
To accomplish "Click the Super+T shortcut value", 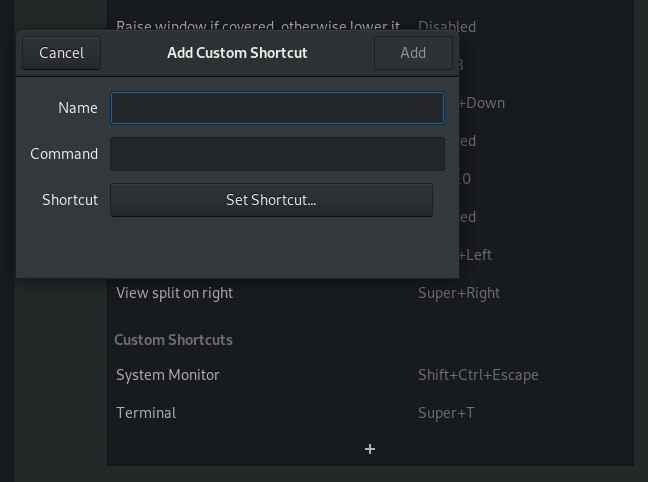I will tap(446, 413).
